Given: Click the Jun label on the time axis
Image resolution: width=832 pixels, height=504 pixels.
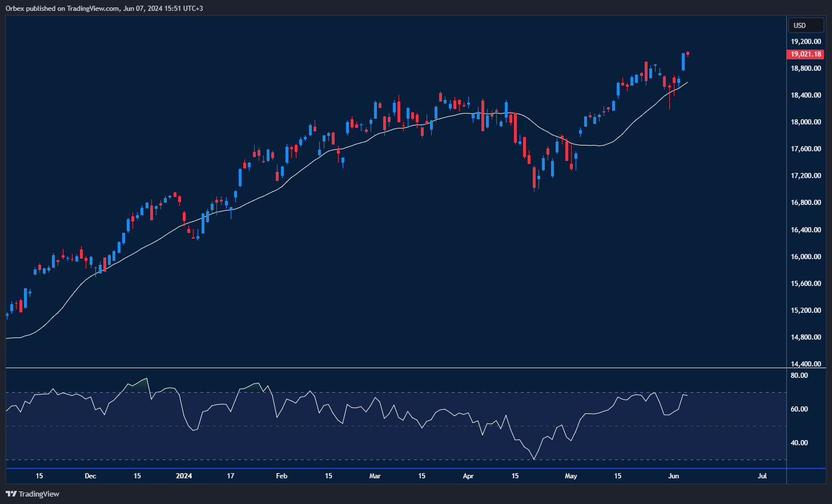Looking at the screenshot, I should coord(674,476).
